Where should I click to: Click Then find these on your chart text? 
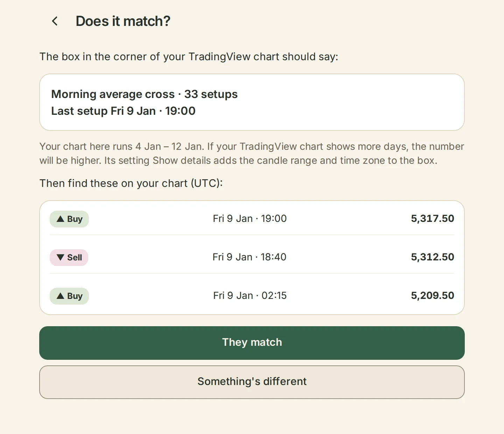click(131, 183)
